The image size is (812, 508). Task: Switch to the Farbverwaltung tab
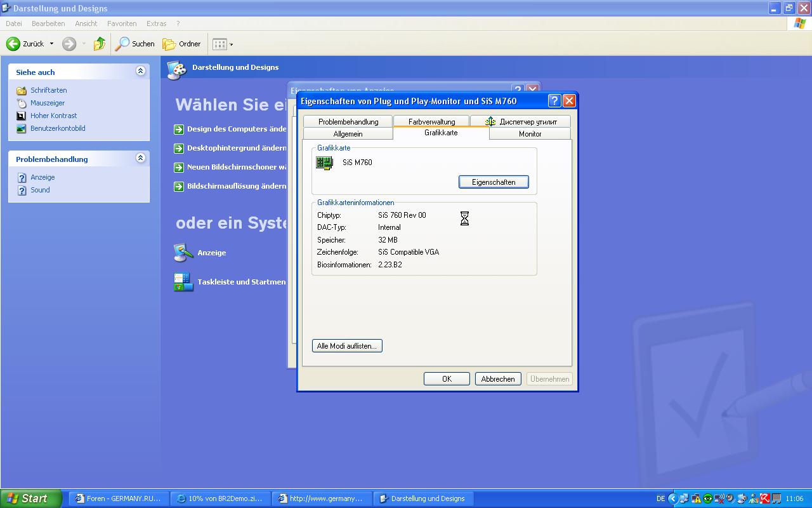tap(431, 121)
